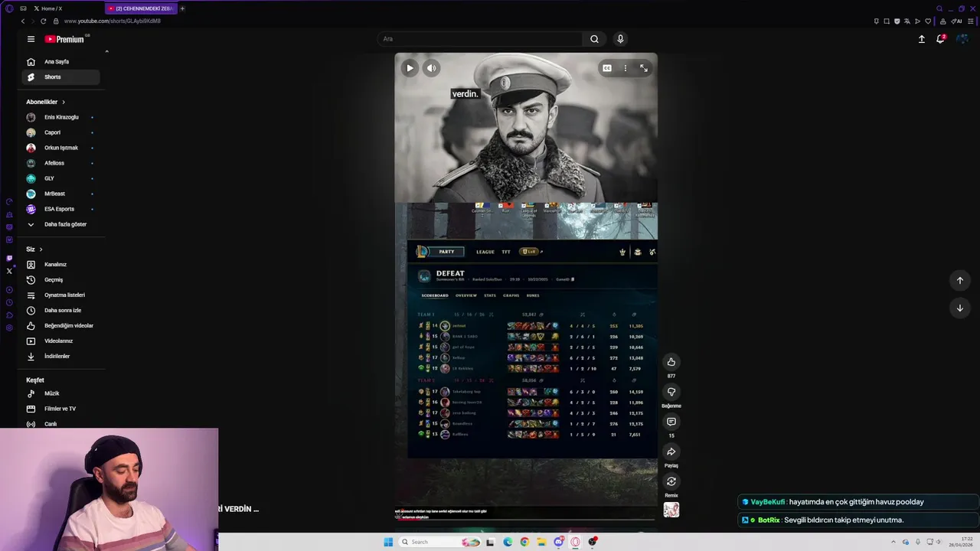This screenshot has width=980, height=551.
Task: Click the browser address bar URL
Action: coord(113,21)
